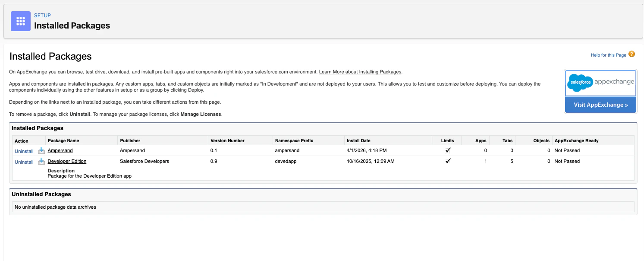Click the Installed Packages table section heading
The height and width of the screenshot is (261, 644).
38,128
